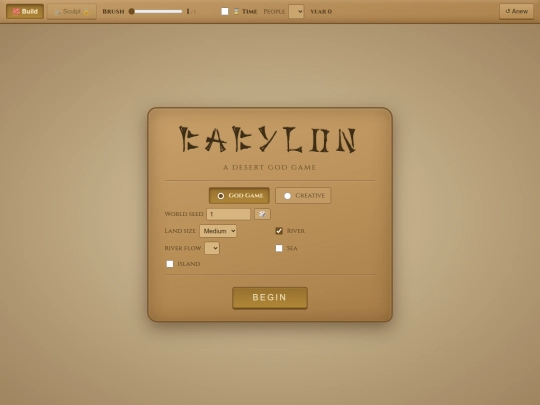Adjust the Brush size slider

coord(155,11)
